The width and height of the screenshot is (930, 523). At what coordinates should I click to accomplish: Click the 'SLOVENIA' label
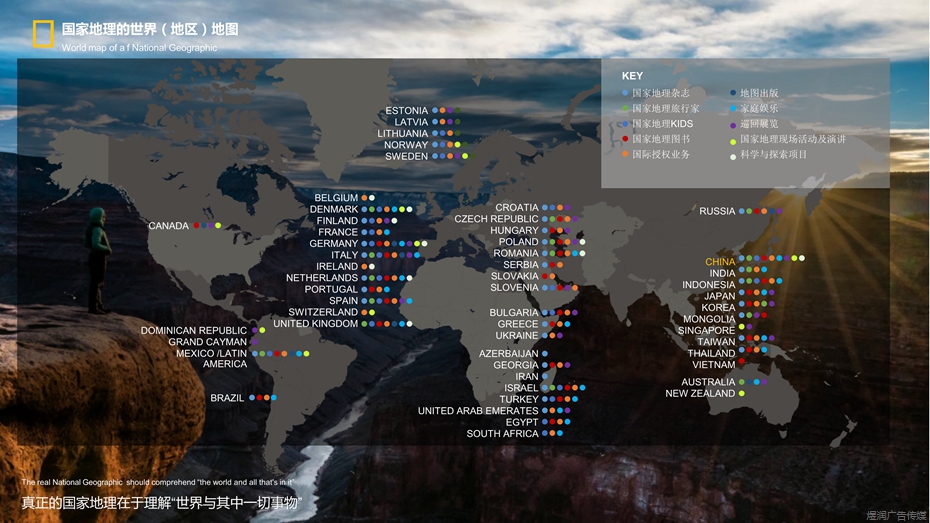(x=515, y=288)
